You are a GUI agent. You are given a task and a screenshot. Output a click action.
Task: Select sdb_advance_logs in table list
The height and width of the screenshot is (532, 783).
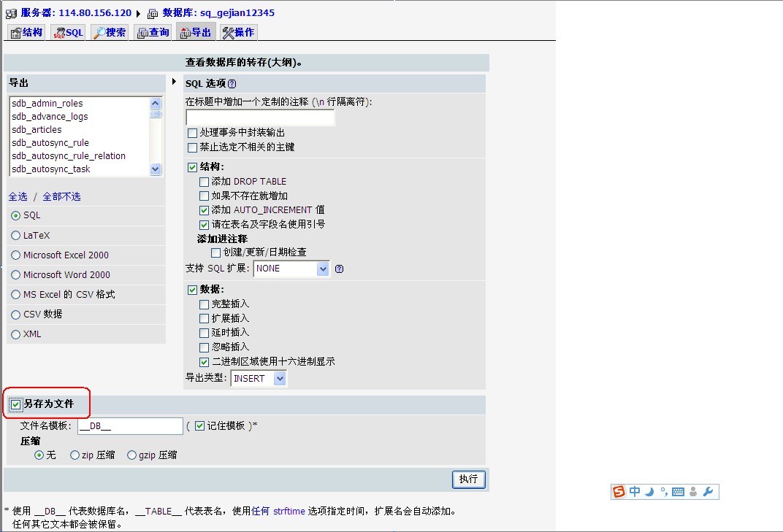(80, 116)
